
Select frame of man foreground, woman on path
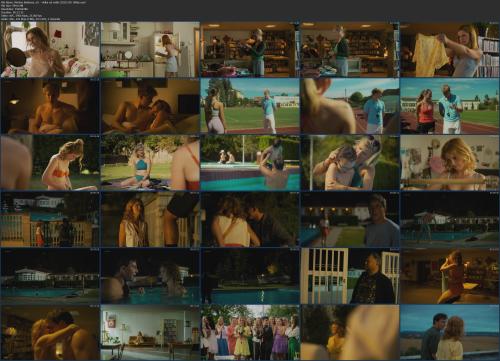(350, 219)
